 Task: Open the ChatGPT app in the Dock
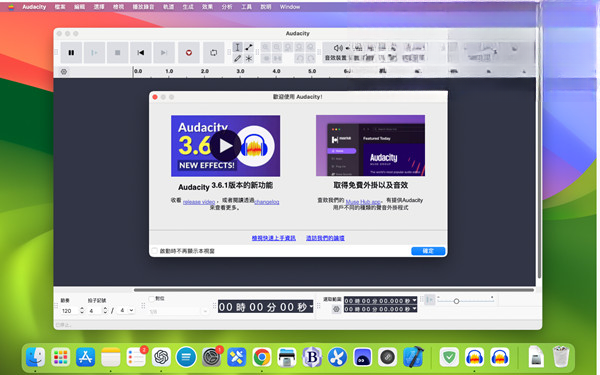[161, 357]
